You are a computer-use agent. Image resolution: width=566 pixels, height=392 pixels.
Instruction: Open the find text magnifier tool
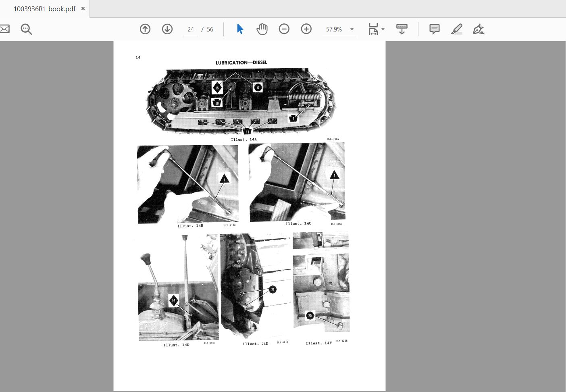pyautogui.click(x=26, y=29)
